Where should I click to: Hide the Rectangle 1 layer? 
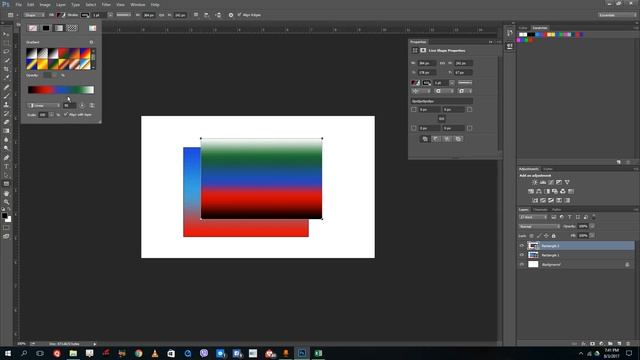coord(522,255)
